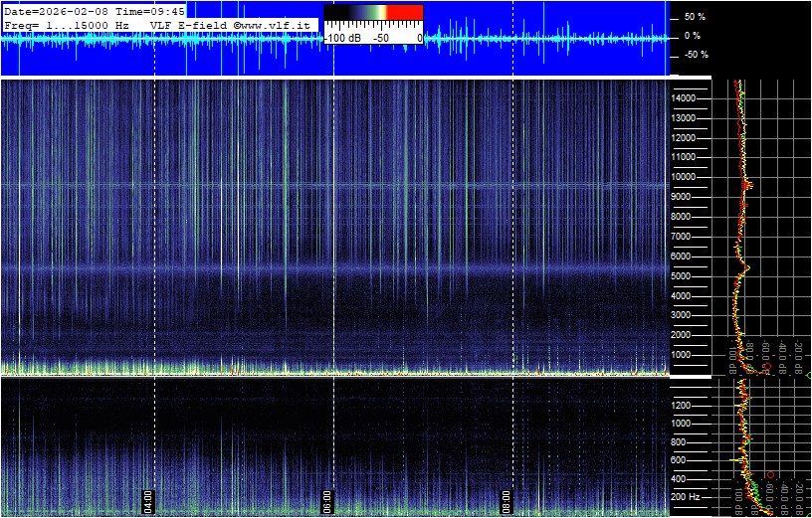Click the green circle marker at right edge

808,375
